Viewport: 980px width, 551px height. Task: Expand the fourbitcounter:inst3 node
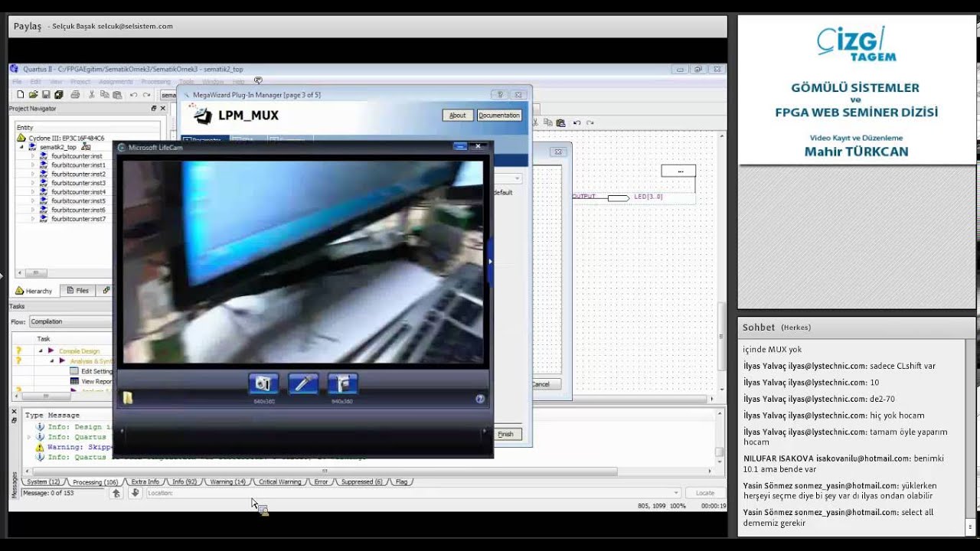coord(33,183)
